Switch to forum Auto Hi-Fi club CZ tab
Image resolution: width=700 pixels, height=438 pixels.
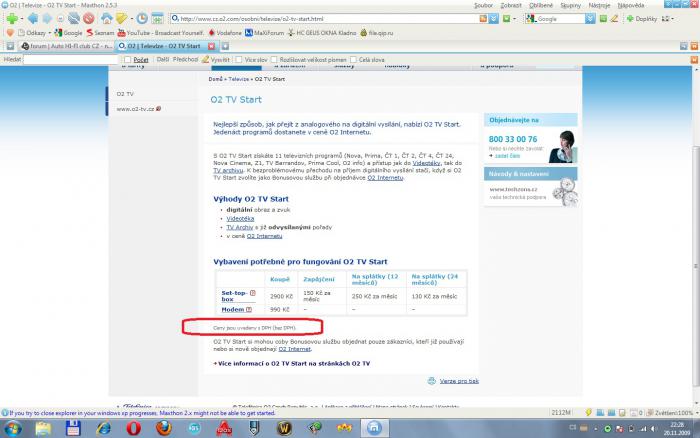(x=67, y=46)
